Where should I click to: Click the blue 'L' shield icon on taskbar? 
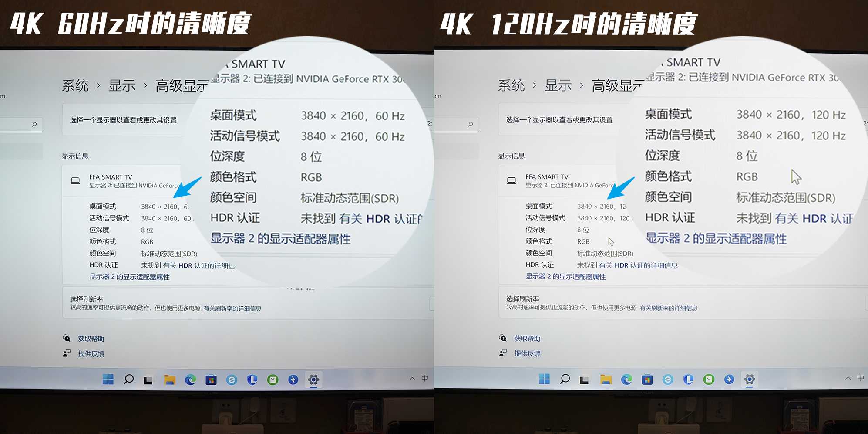pos(253,380)
